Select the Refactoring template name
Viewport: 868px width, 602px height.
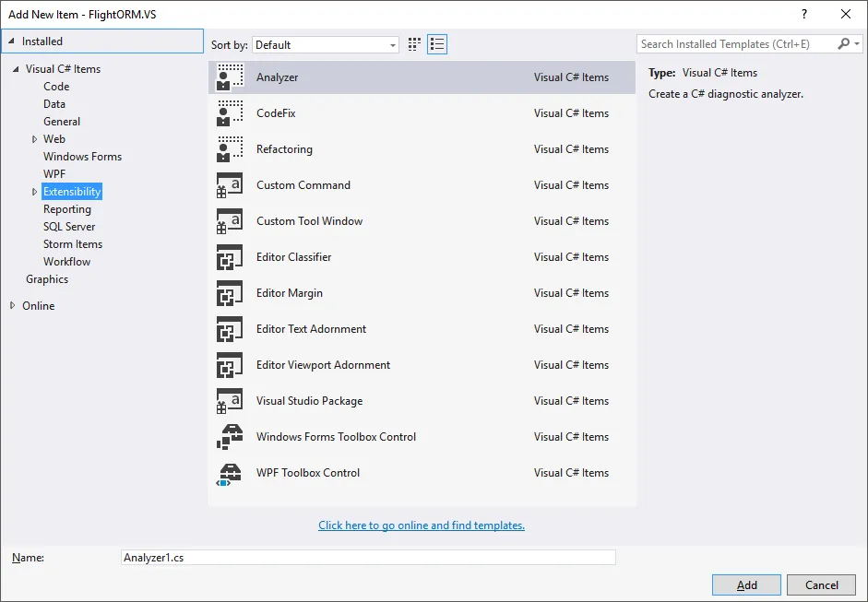pyautogui.click(x=284, y=148)
